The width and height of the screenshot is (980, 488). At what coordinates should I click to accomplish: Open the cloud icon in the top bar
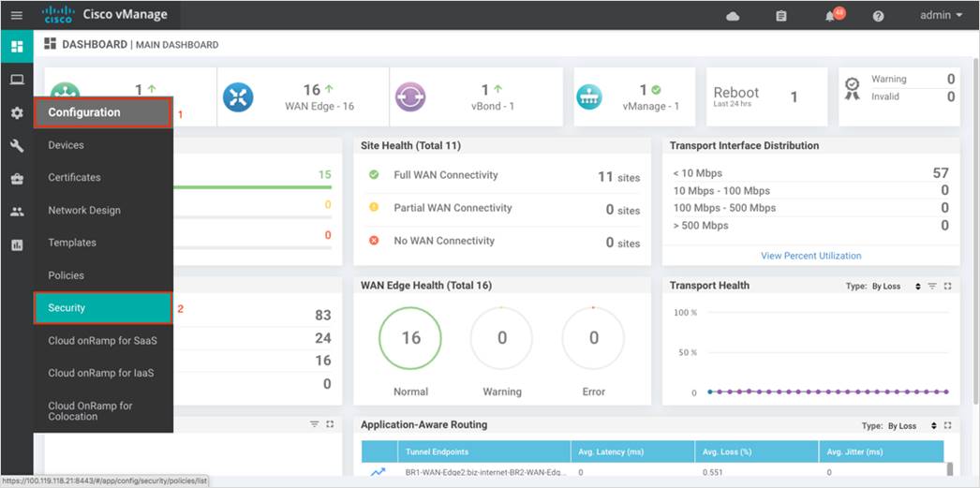733,16
